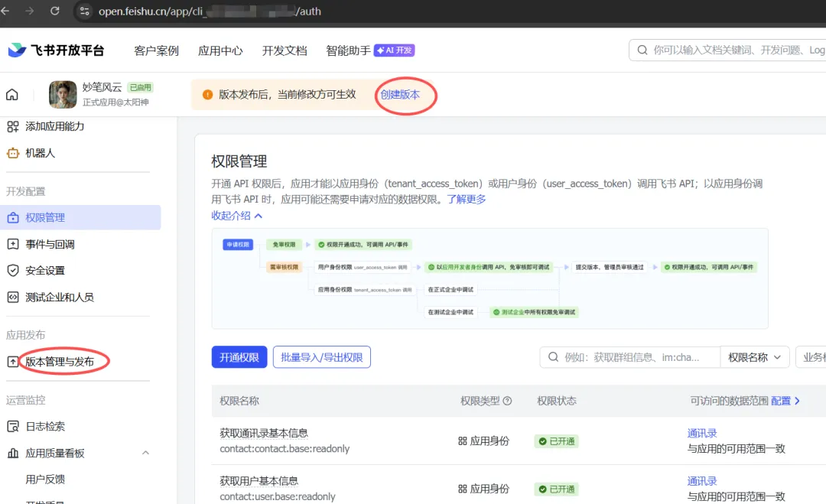
Task: Click the 飞书开放平台 logo
Action: click(x=57, y=50)
